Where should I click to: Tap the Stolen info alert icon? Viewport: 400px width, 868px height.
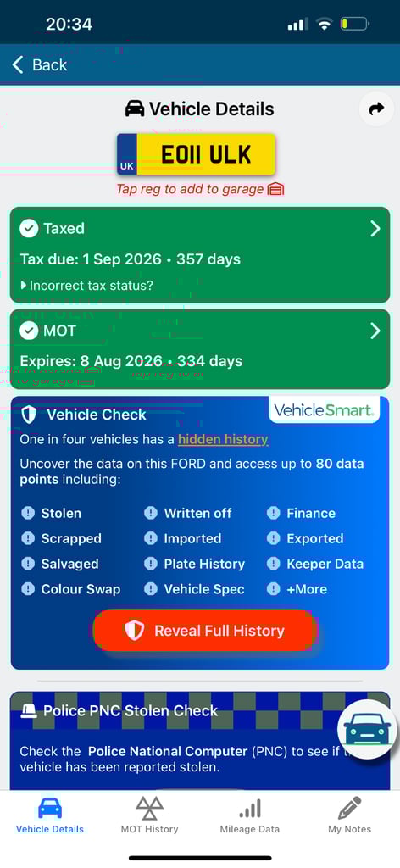coord(28,513)
